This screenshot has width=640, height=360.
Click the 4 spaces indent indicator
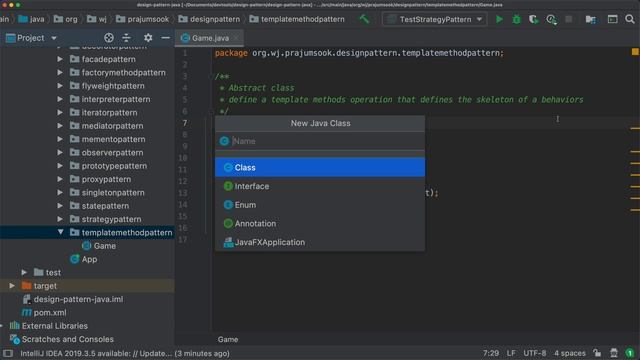point(569,353)
